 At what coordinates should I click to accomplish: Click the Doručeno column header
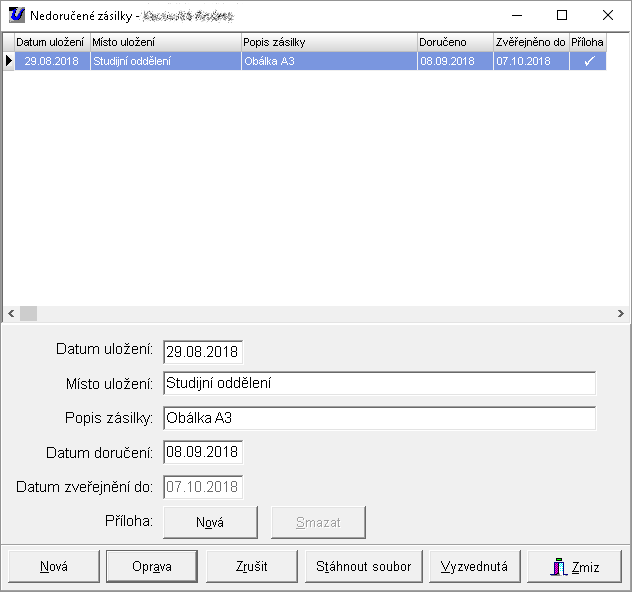pos(454,43)
